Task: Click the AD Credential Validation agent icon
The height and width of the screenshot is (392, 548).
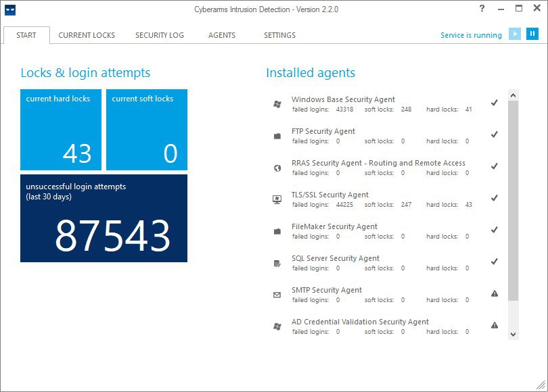Action: click(x=277, y=326)
